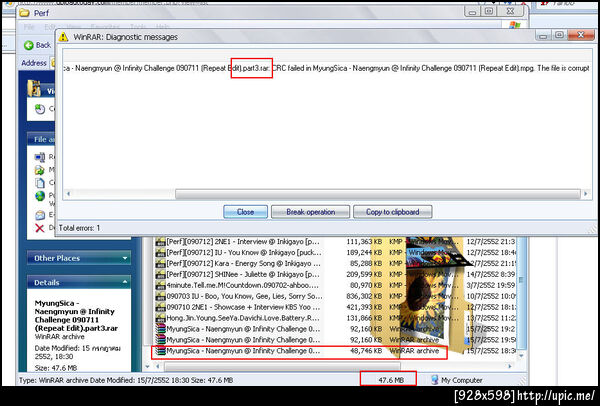The height and width of the screenshot is (406, 600).
Task: Click the Break operation button
Action: click(x=310, y=212)
